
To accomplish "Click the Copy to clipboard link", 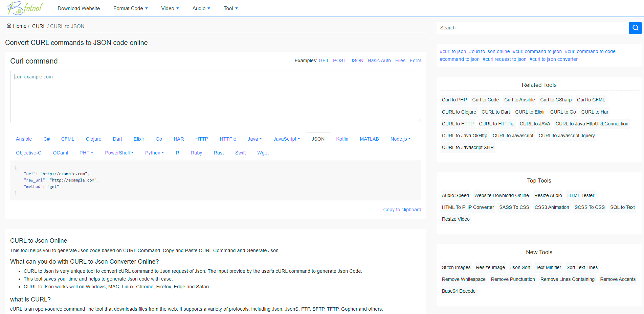I will coord(402,210).
